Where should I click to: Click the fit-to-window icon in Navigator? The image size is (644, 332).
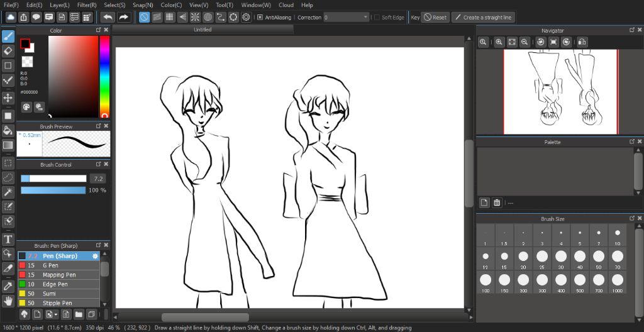tap(512, 42)
